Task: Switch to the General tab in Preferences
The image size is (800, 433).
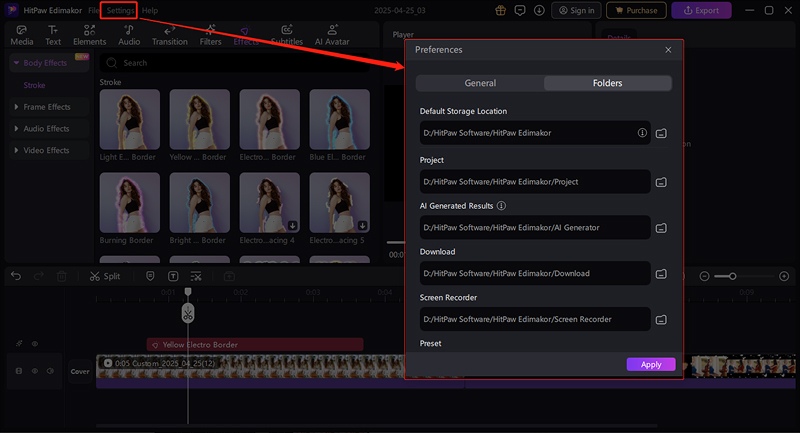Action: click(480, 83)
